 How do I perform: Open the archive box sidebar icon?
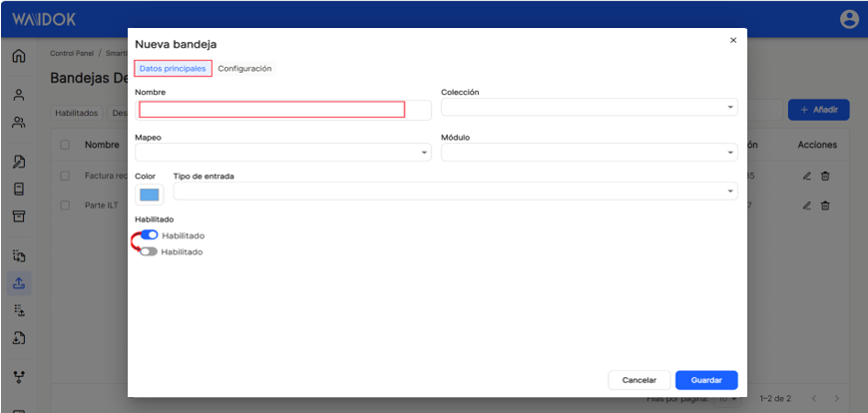click(19, 215)
